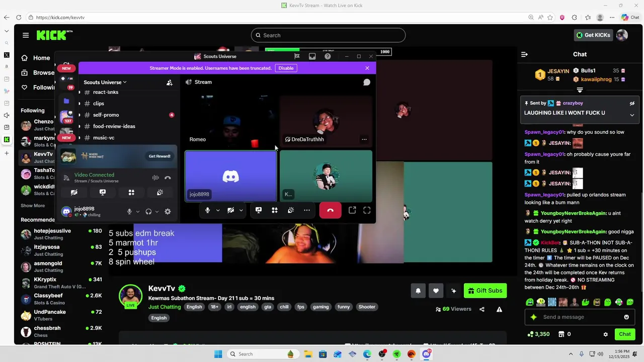The height and width of the screenshot is (362, 644).
Task: Focus the Kick search box
Action: pos(328,35)
